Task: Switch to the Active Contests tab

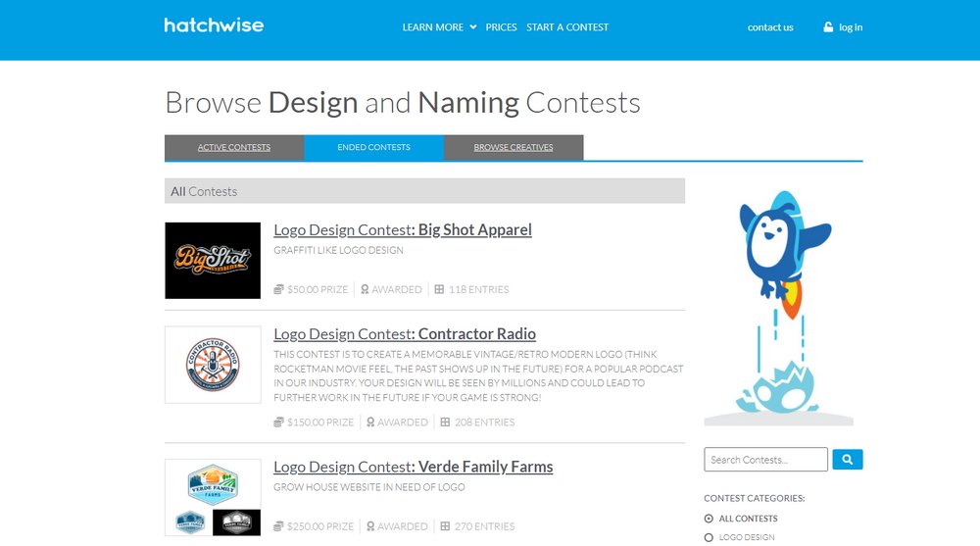Action: (234, 148)
